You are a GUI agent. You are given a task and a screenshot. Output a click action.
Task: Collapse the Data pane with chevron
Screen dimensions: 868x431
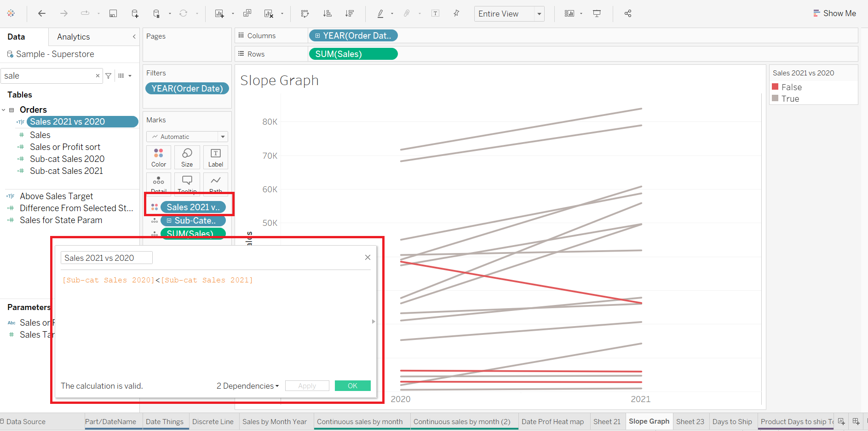point(134,37)
